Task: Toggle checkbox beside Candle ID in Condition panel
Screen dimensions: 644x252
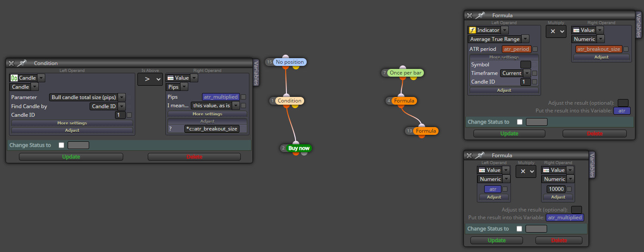Action: 129,115
